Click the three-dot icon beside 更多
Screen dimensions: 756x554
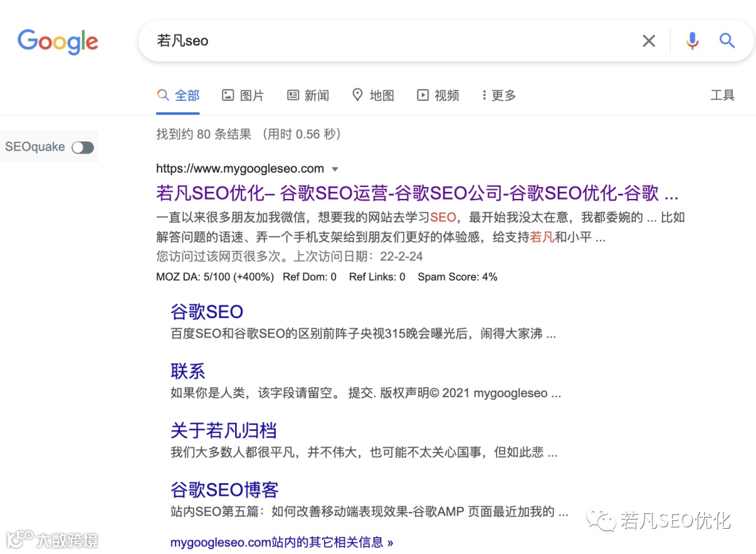[x=484, y=95]
